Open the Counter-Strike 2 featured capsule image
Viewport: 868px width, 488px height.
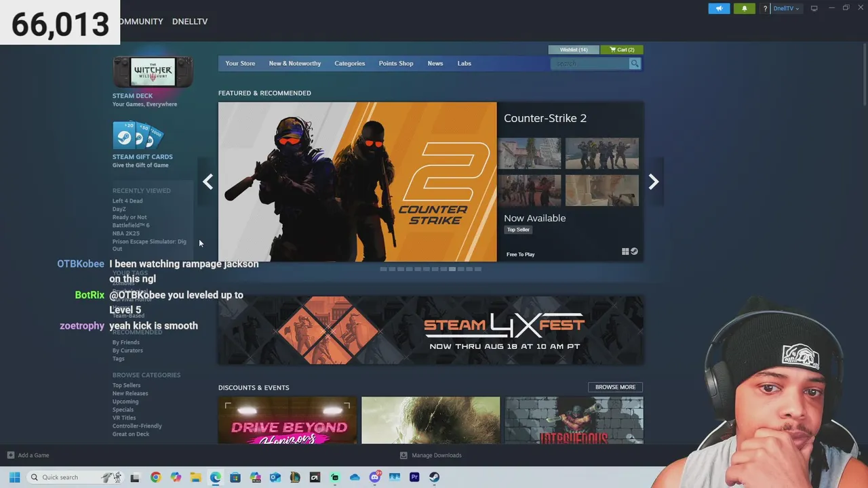tap(357, 182)
